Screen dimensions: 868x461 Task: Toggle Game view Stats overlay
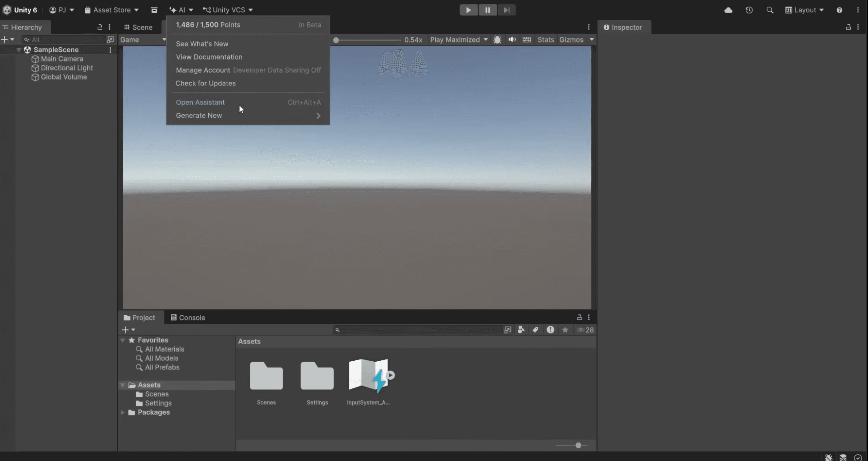pyautogui.click(x=545, y=40)
